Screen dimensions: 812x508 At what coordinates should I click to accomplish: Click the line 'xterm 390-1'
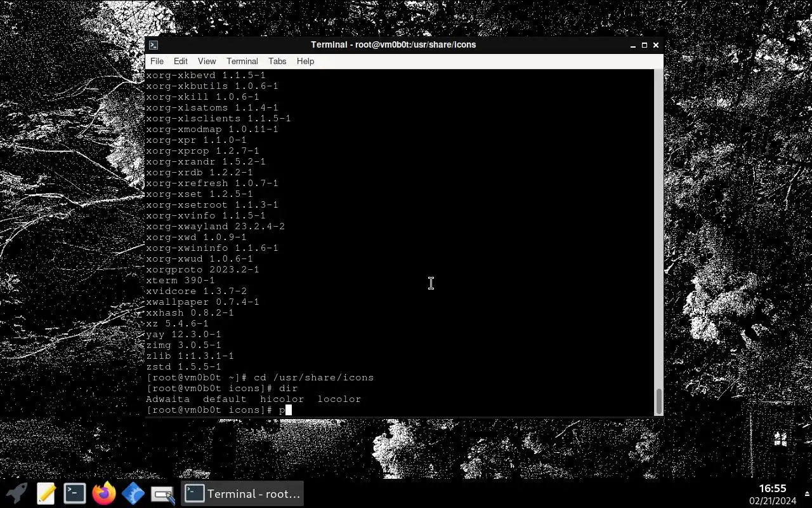point(180,280)
